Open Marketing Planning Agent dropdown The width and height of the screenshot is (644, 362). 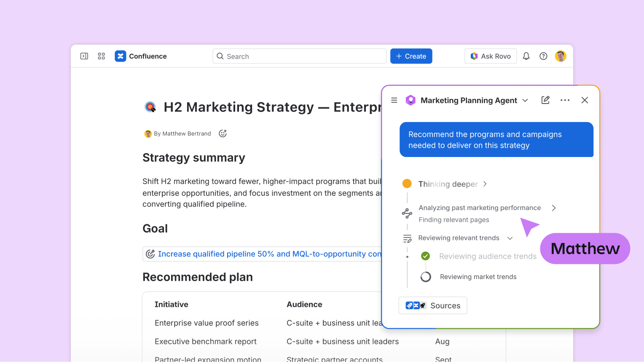525,100
